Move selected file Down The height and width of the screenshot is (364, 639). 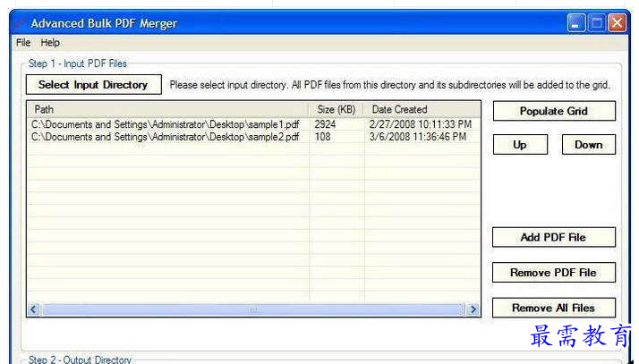(x=589, y=145)
